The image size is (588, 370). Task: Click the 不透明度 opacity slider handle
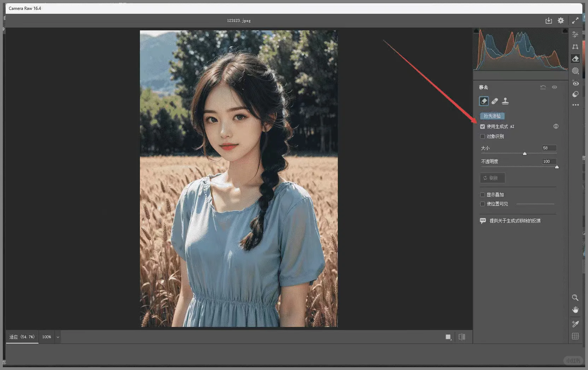(x=557, y=167)
